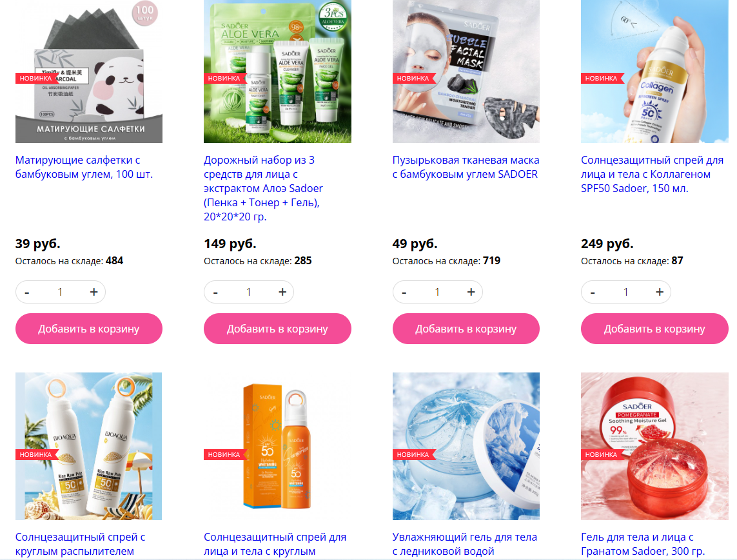This screenshot has height=560, width=737.
Task: Decrease quantity for matting wipes product
Action: coord(27,292)
